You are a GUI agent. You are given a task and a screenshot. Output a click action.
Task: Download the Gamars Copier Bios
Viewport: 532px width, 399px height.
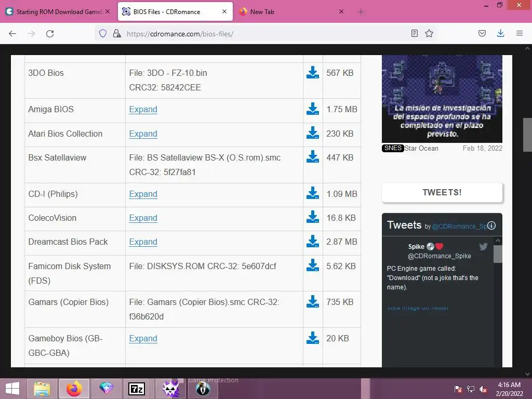click(x=312, y=301)
